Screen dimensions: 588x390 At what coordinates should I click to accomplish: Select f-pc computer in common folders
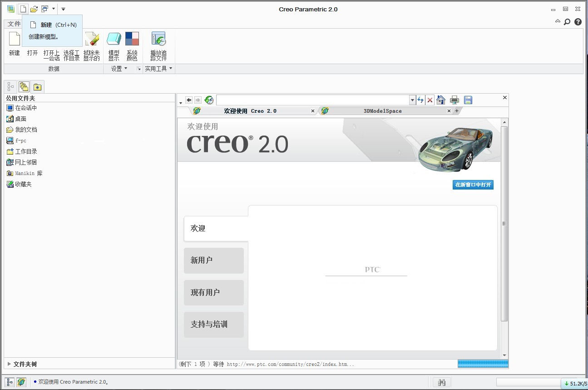tap(16, 140)
